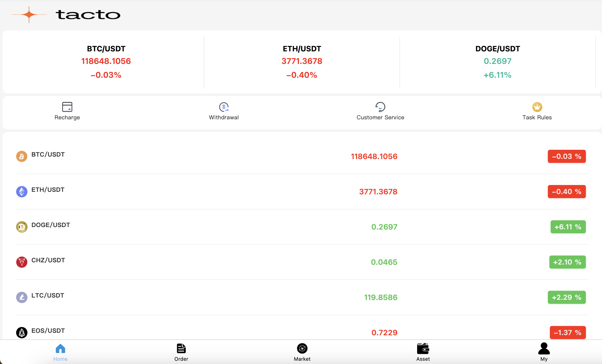Open the BTC/USDT ticker card heading
The height and width of the screenshot is (364, 602).
coord(106,49)
